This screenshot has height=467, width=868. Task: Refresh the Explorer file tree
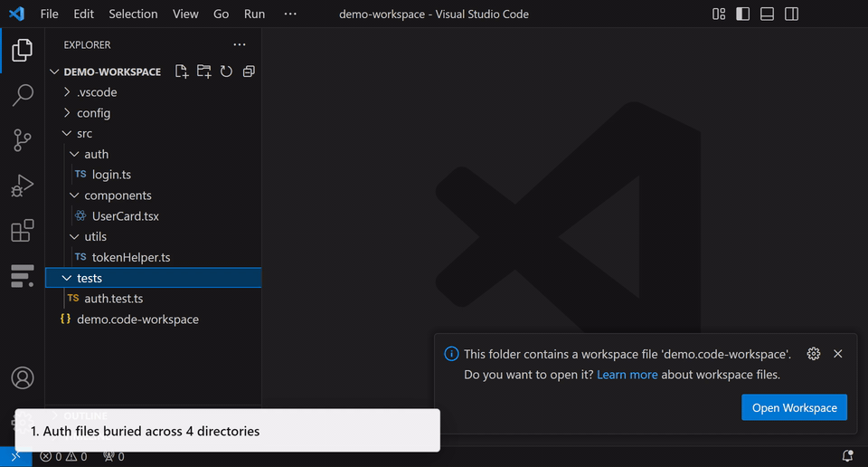point(226,71)
